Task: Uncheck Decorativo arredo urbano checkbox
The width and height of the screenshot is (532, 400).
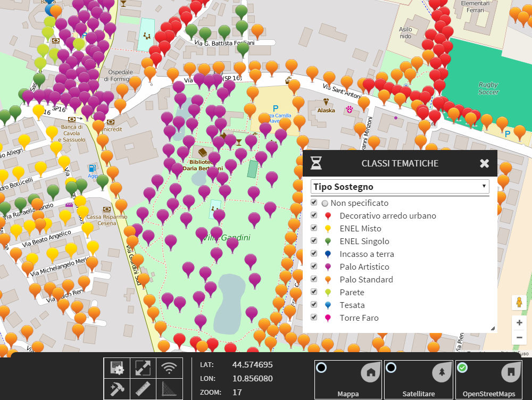Action: (x=314, y=215)
